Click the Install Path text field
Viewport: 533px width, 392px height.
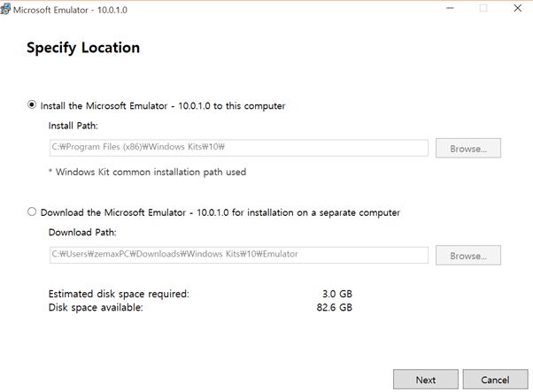pos(238,148)
